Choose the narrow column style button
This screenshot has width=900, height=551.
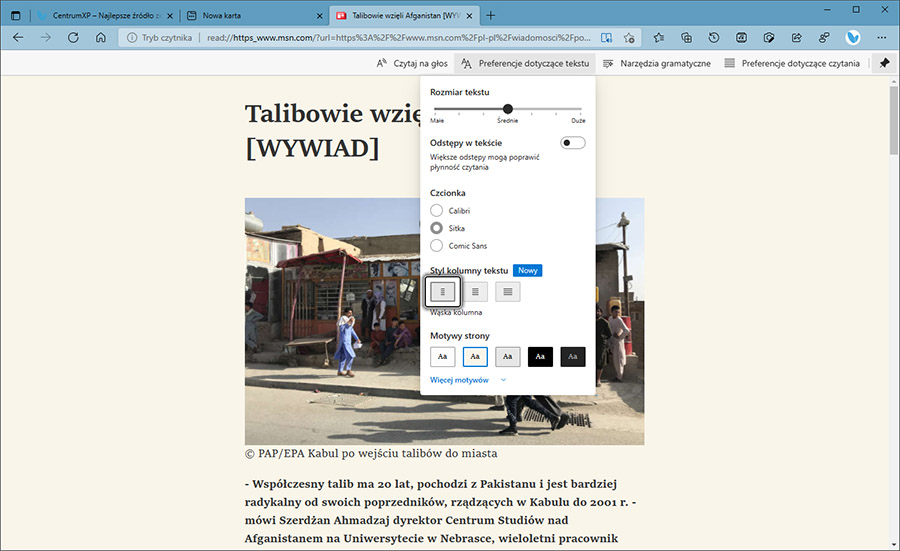click(x=443, y=292)
